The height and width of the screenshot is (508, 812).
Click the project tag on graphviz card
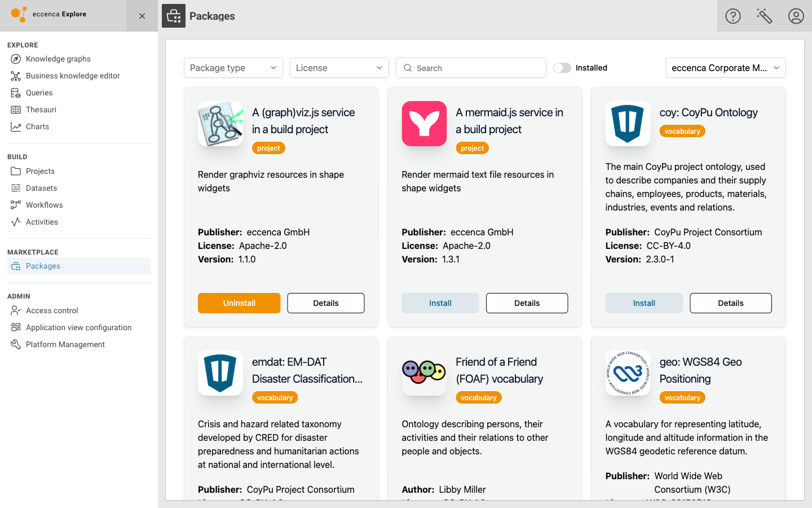[268, 148]
